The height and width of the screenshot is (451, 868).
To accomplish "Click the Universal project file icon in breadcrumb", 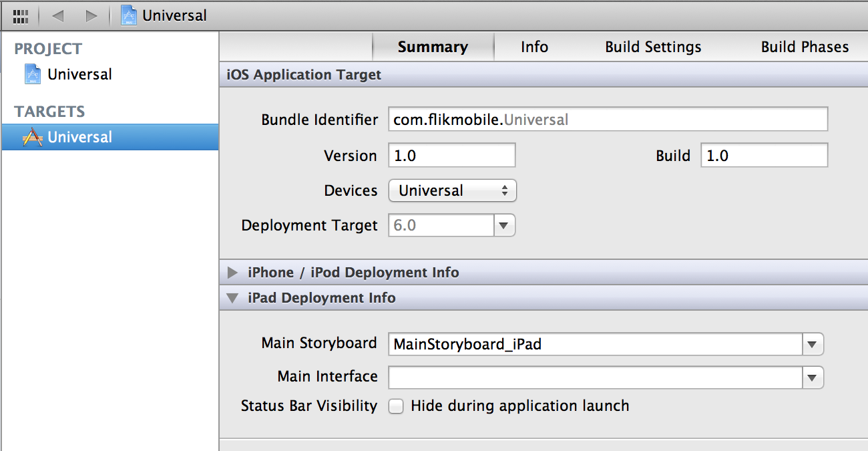I will 129,15.
